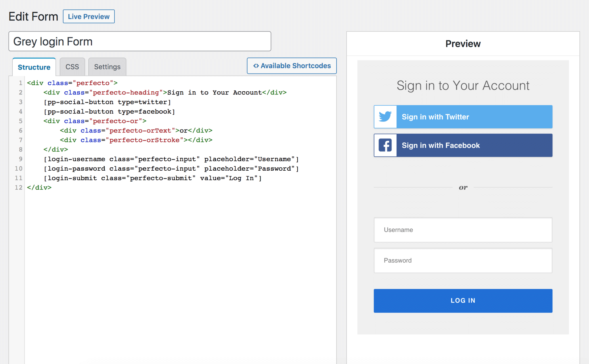
Task: Click the perfecto-heading code line
Action: click(x=165, y=93)
